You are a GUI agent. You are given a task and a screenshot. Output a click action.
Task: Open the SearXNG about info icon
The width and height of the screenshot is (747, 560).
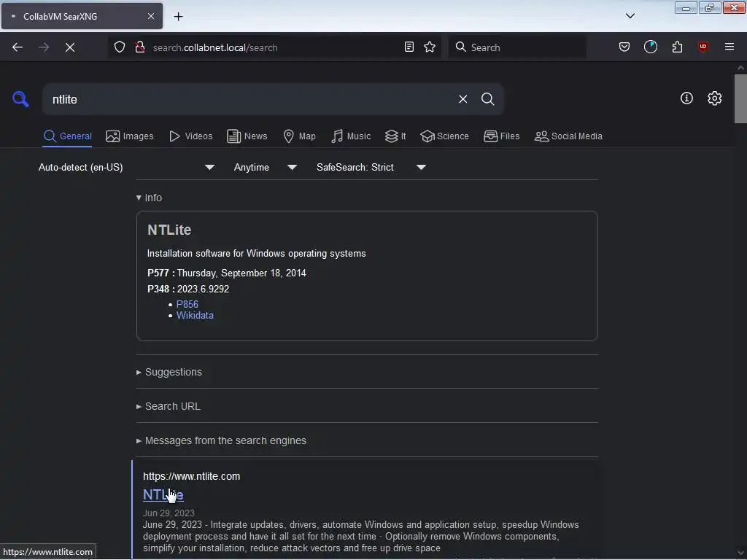pos(686,98)
